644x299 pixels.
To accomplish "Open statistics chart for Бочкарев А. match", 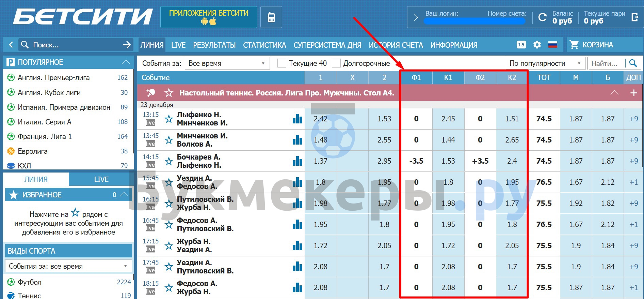I will pos(297,161).
